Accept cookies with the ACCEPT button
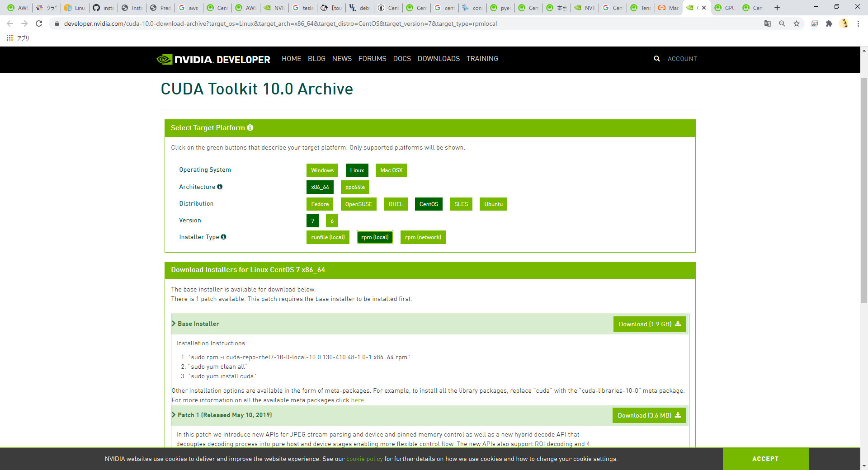 click(765, 459)
